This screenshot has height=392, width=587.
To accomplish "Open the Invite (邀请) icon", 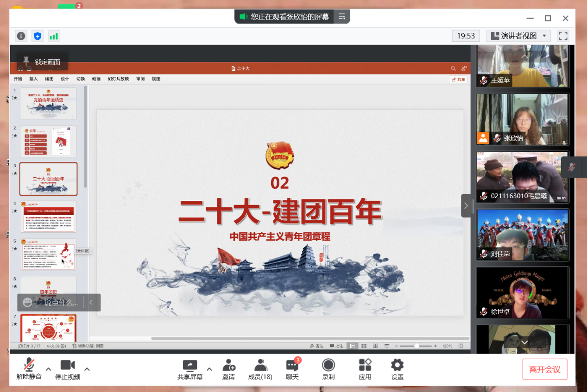I will (x=228, y=369).
